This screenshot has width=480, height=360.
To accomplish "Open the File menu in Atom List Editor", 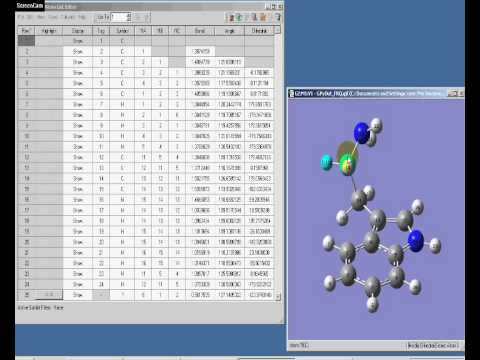I will click(21, 17).
